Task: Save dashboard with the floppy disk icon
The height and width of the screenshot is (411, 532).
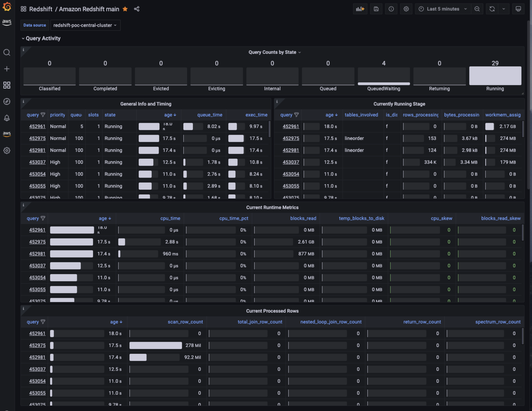Action: pyautogui.click(x=376, y=9)
